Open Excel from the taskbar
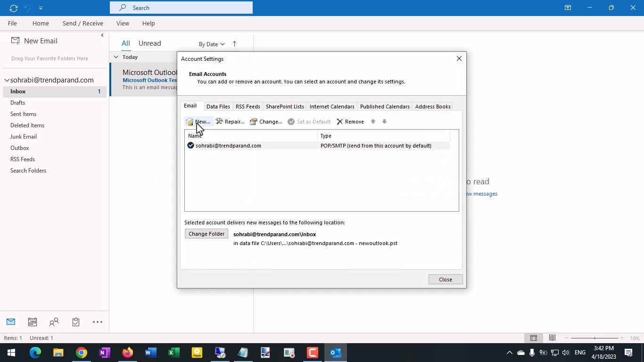Image resolution: width=644 pixels, height=362 pixels. [x=174, y=352]
